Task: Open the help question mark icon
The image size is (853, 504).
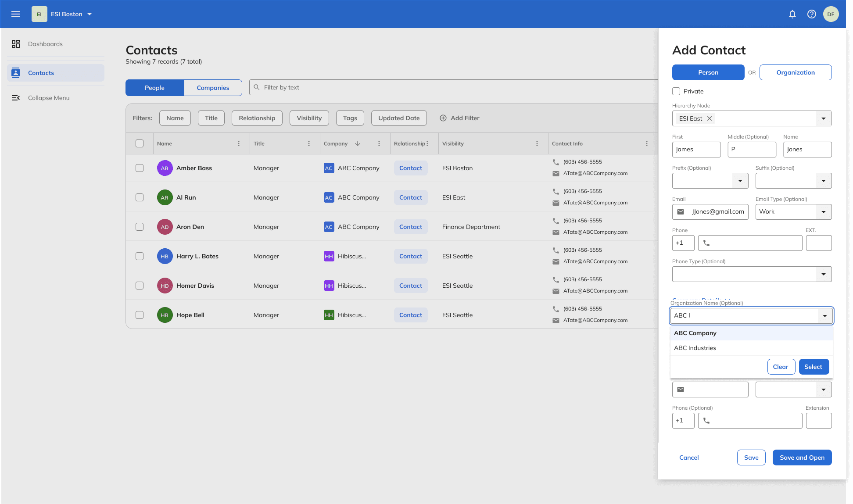Action: tap(811, 14)
